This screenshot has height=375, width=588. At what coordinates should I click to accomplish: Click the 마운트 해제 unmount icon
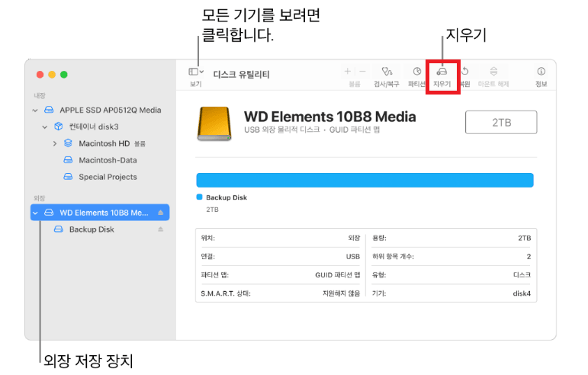click(x=493, y=71)
